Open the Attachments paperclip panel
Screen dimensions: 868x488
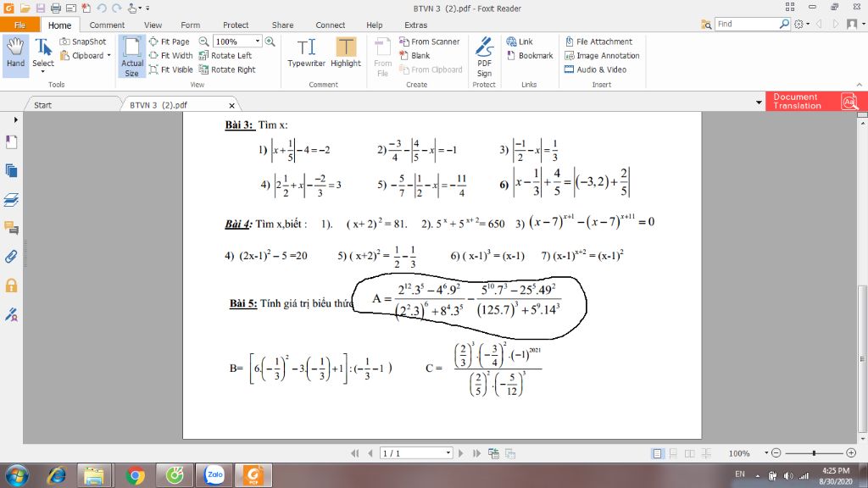tap(11, 256)
